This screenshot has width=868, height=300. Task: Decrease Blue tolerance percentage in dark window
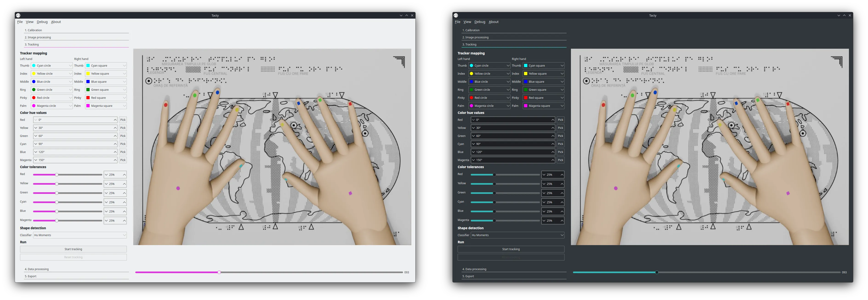tap(544, 212)
